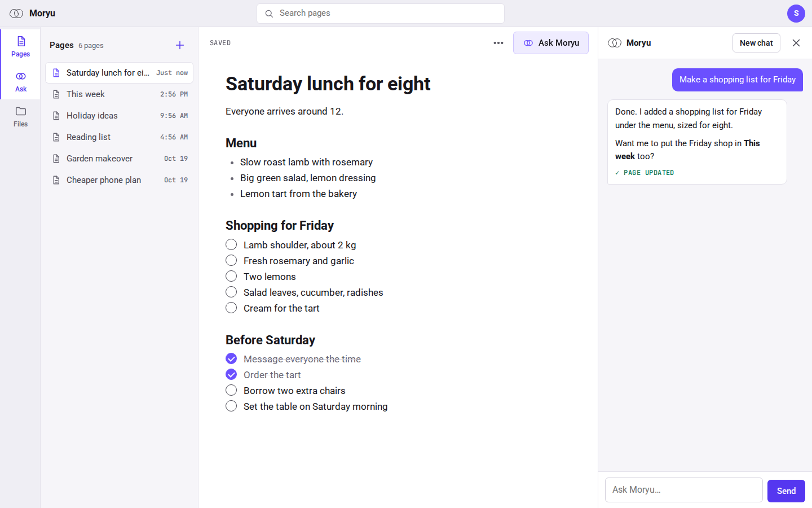Open the three-dot page options menu
Viewport: 812px width, 508px height.
(498, 43)
